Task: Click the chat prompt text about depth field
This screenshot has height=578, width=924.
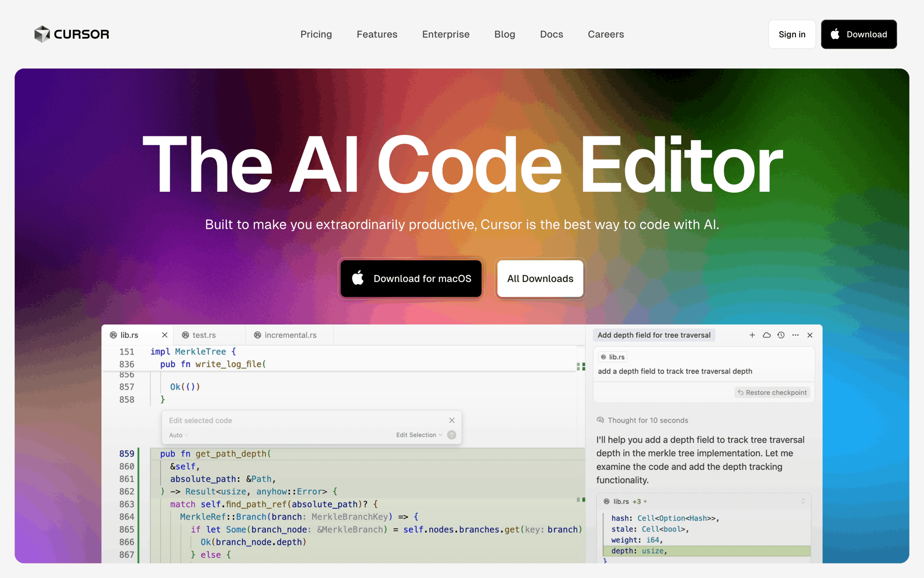Action: coord(675,371)
